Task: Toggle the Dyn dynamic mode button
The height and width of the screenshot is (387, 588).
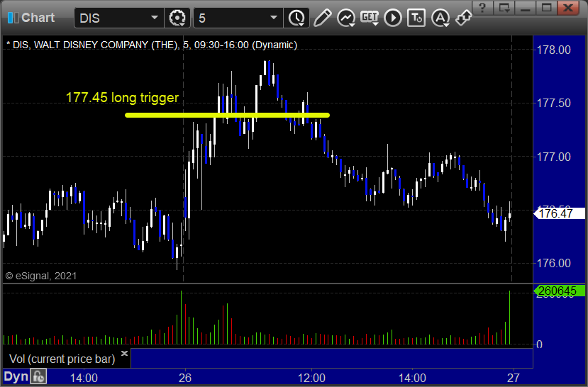Action: point(16,376)
